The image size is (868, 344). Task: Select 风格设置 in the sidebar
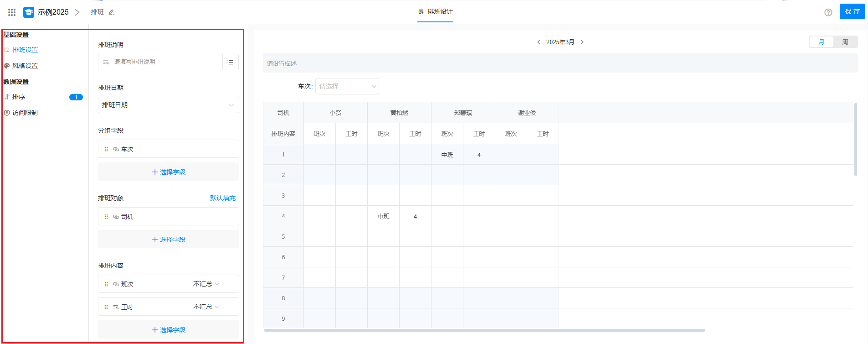coord(25,66)
